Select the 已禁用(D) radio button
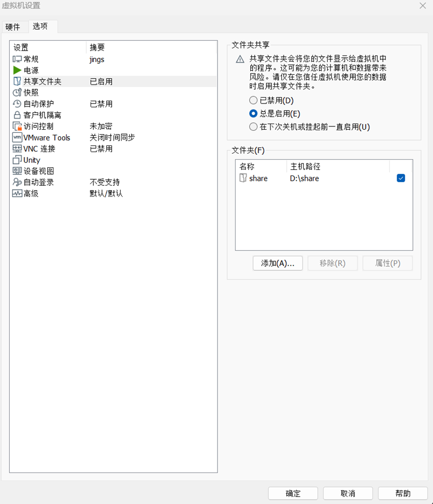 [253, 101]
